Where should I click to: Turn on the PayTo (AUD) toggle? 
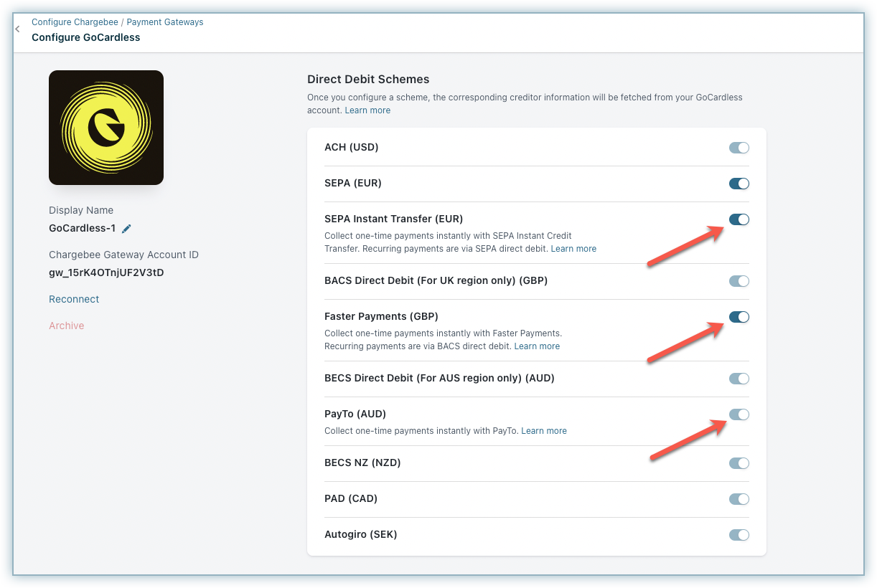click(x=738, y=414)
